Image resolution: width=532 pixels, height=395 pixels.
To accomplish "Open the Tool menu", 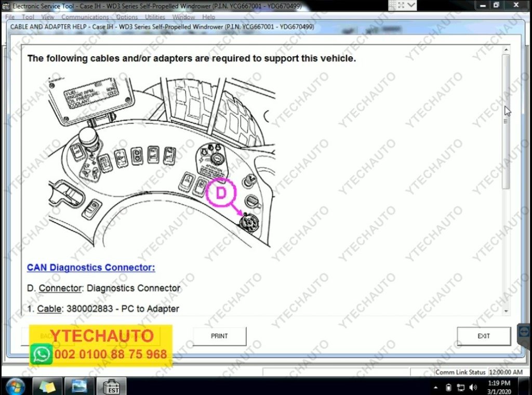I will (x=28, y=17).
